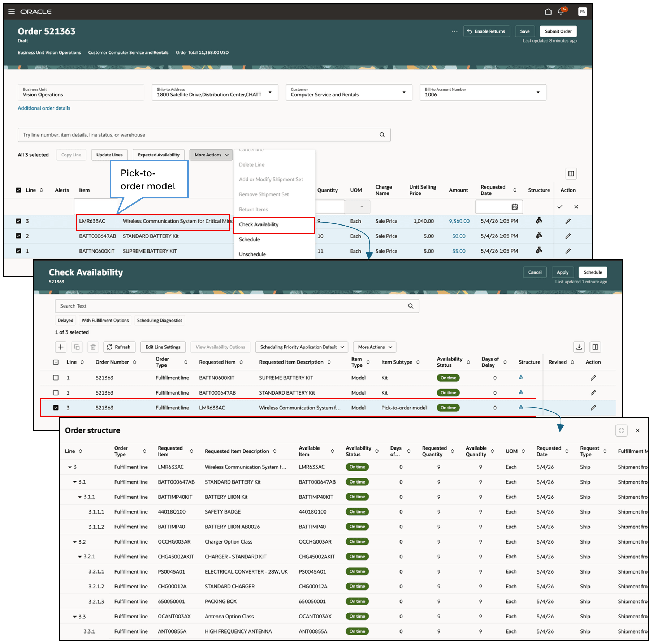This screenshot has width=653, height=644.
Task: Select Check Availability menu option
Action: (x=274, y=224)
